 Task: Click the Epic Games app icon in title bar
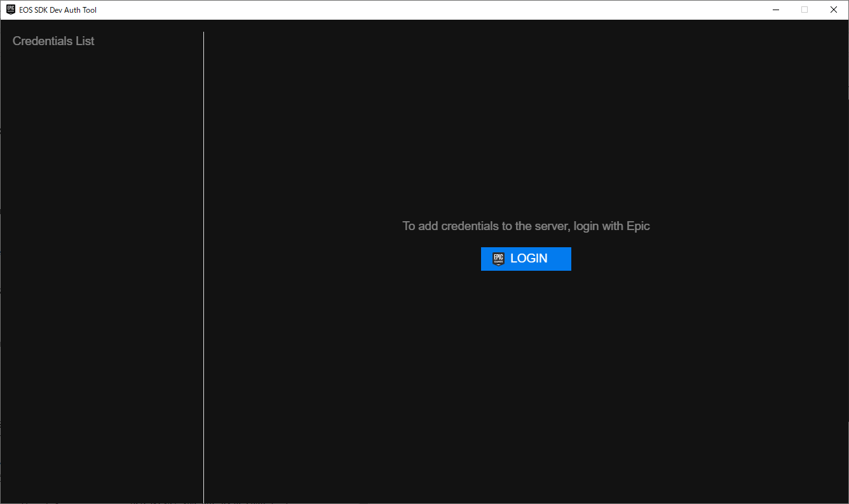(11, 10)
